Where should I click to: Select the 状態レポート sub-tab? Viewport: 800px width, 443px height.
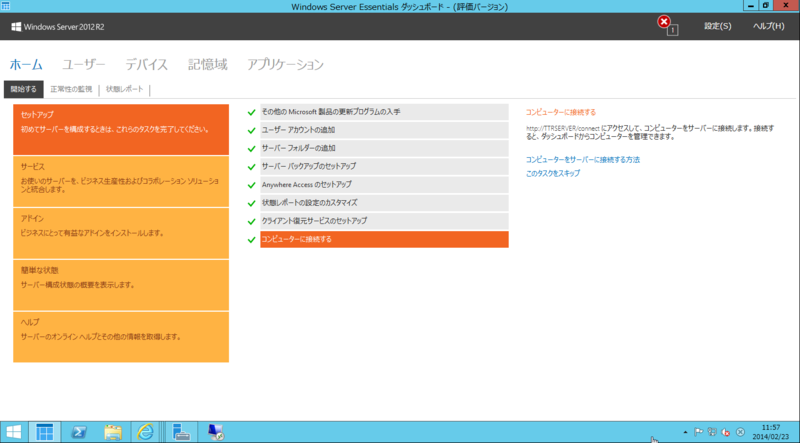(x=124, y=89)
